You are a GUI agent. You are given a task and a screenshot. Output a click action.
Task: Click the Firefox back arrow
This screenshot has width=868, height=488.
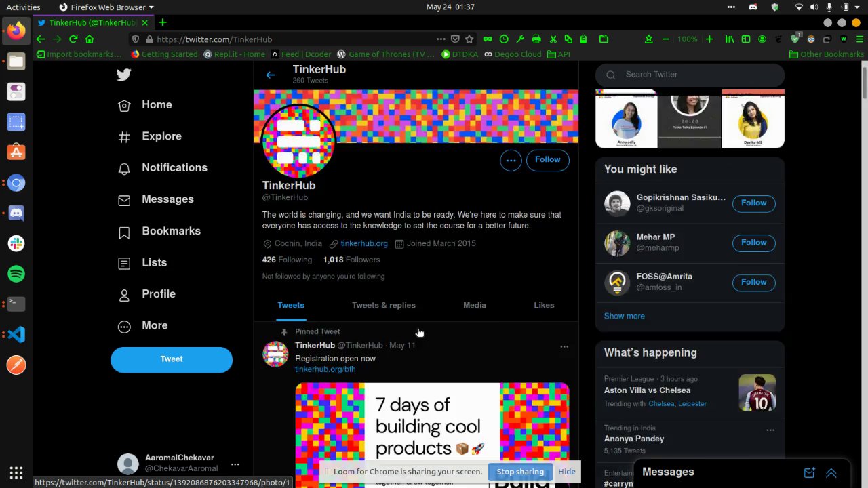(x=41, y=39)
